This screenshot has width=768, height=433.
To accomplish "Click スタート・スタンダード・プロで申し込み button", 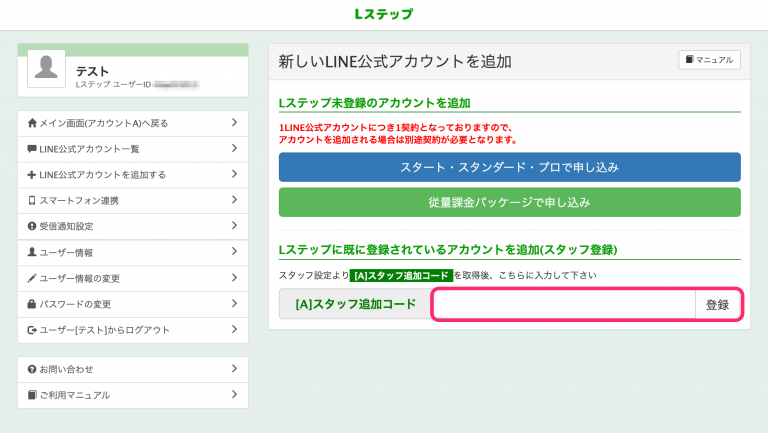I will (509, 167).
